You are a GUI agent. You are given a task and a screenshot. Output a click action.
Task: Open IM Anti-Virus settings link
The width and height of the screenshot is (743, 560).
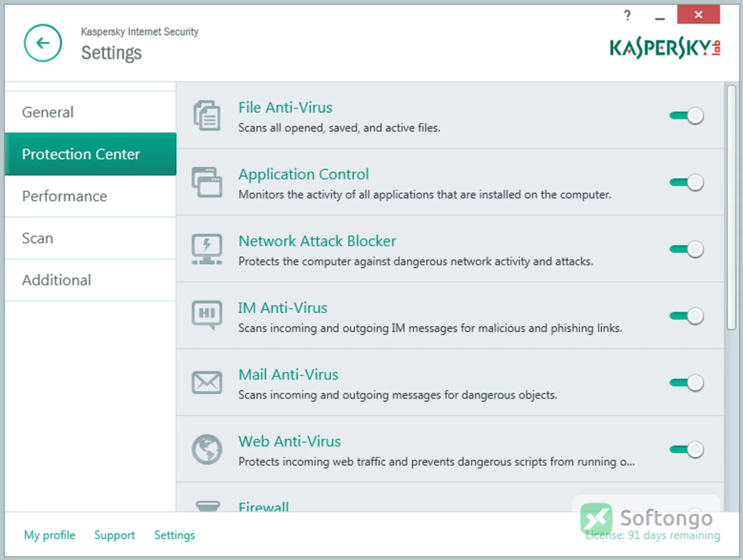(282, 308)
